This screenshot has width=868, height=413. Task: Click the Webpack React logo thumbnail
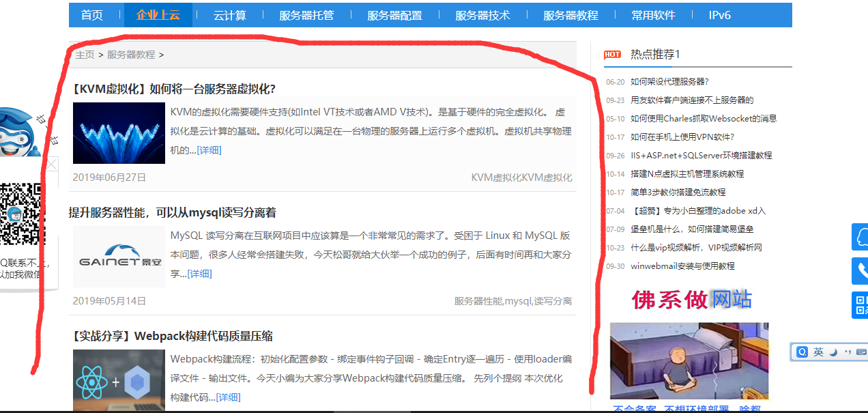(x=119, y=380)
